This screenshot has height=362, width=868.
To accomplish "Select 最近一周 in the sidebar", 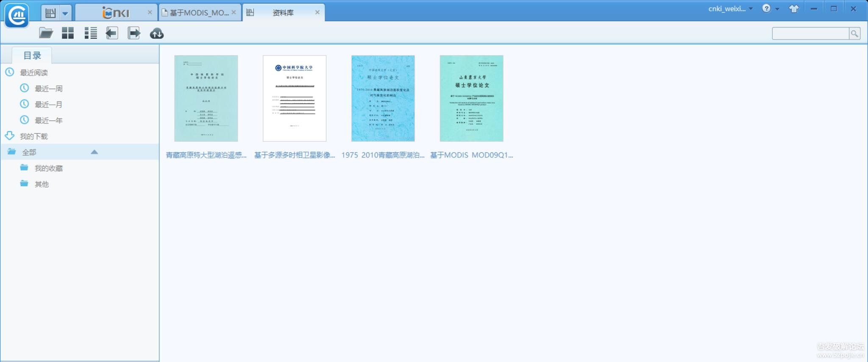I will point(48,89).
